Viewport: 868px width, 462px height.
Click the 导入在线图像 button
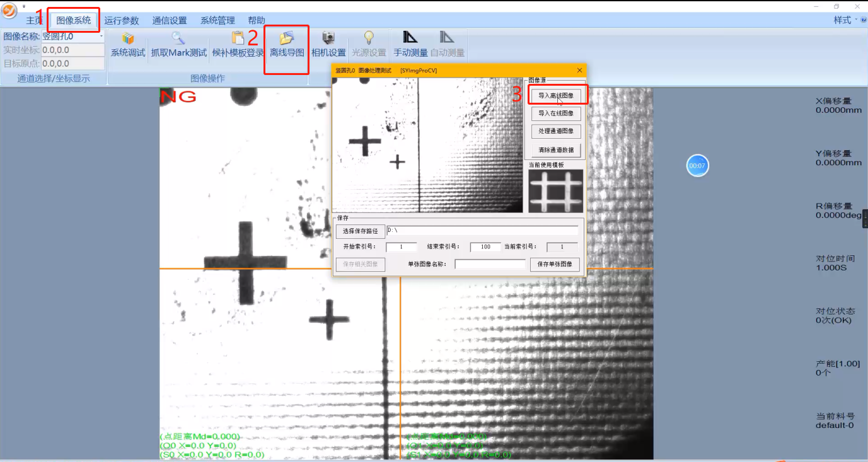pyautogui.click(x=555, y=113)
